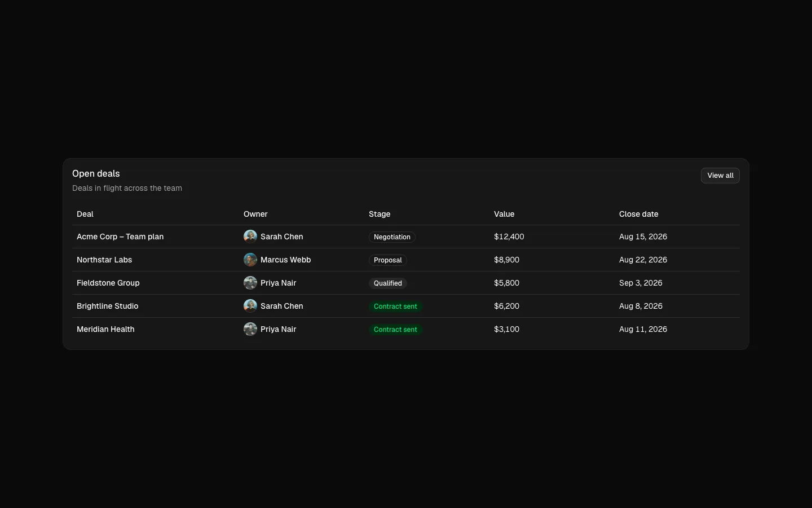
Task: Open the Acme Corp – Team plan deal
Action: pyautogui.click(x=120, y=237)
